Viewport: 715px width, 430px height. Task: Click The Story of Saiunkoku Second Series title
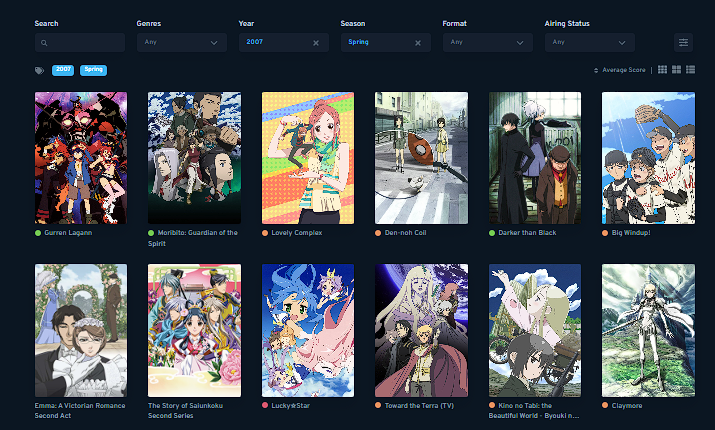click(185, 410)
